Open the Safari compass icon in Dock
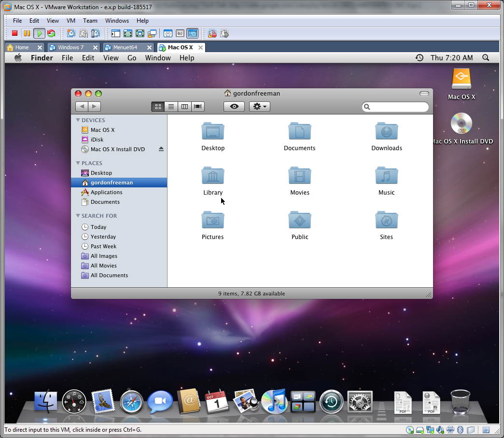The width and height of the screenshot is (504, 438). tap(131, 402)
